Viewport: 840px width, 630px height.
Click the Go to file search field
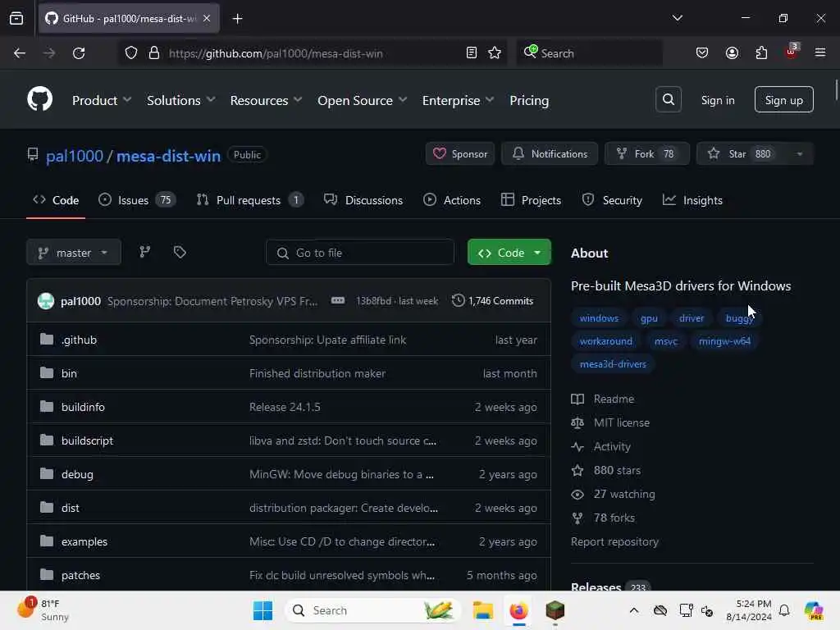click(360, 253)
